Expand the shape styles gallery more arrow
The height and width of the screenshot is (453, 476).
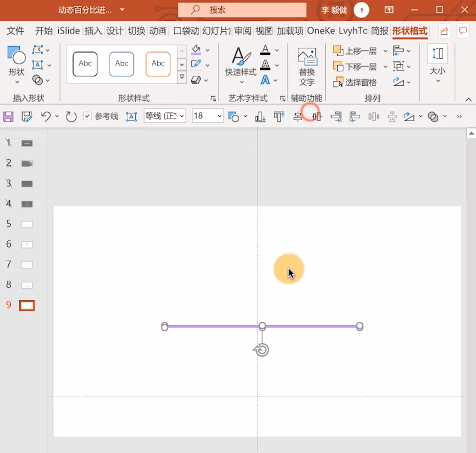pos(182,77)
